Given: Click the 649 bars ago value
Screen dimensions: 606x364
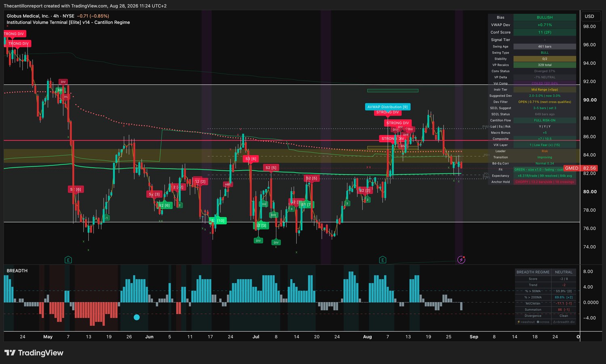Looking at the screenshot, I should click(545, 114).
